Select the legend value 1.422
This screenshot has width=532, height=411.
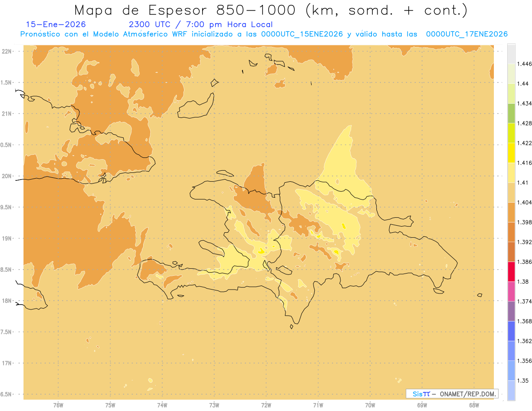(525, 143)
